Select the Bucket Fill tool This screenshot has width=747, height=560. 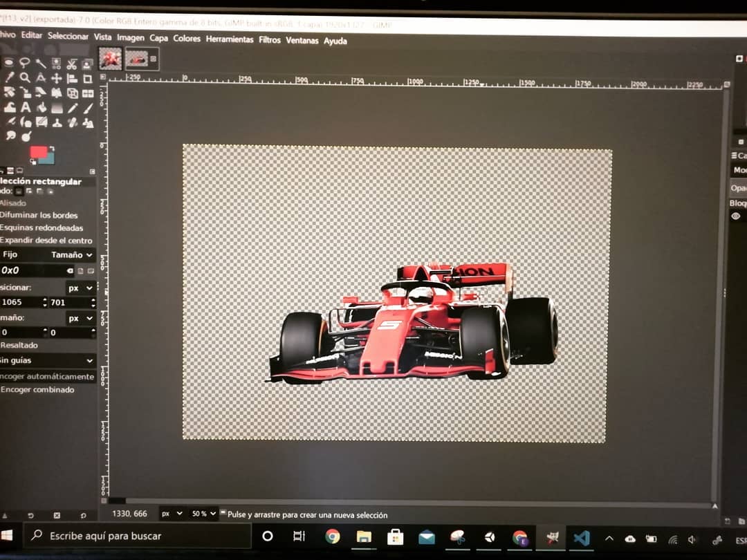[41, 108]
